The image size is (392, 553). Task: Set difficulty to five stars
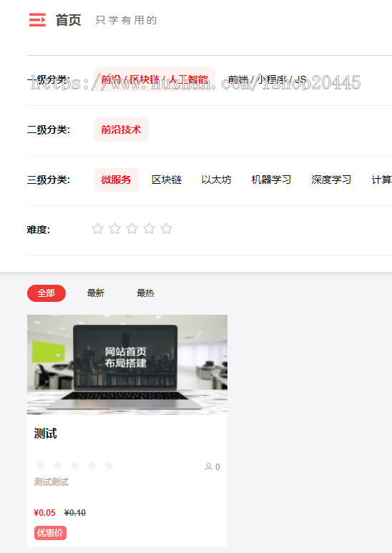tap(167, 228)
